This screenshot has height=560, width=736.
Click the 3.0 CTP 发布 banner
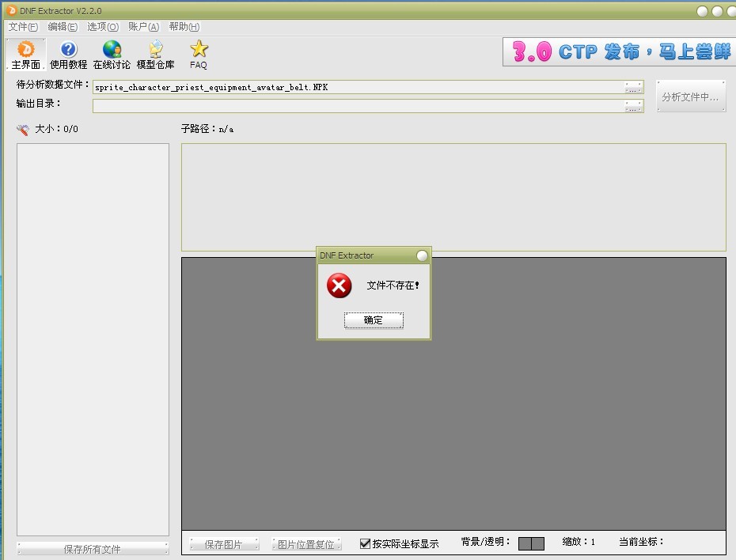coord(620,51)
